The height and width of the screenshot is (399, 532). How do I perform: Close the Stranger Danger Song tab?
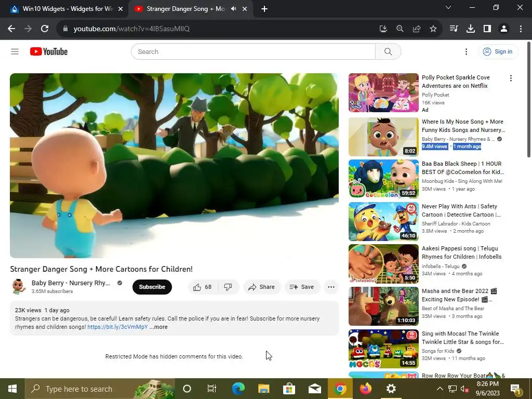(x=245, y=9)
